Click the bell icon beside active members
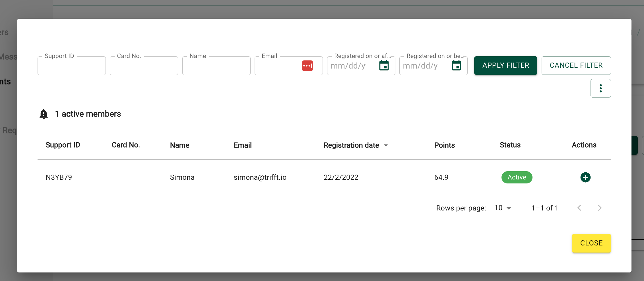644x281 pixels. pyautogui.click(x=44, y=114)
